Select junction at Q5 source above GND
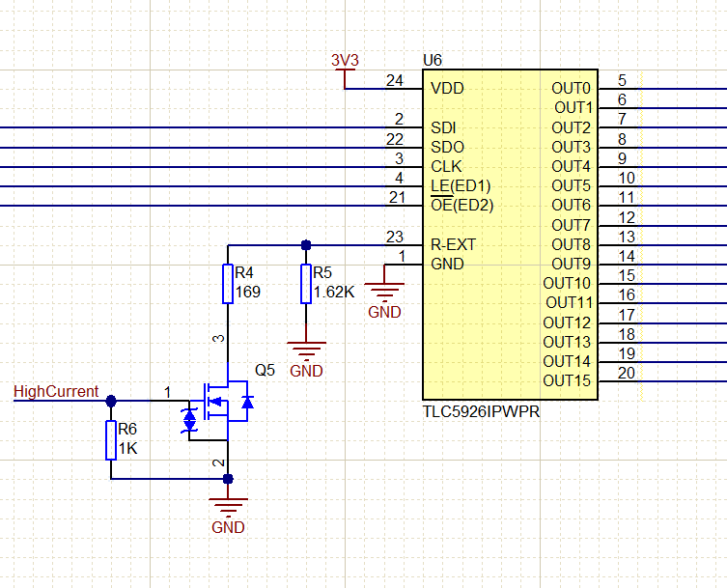This screenshot has width=727, height=588. (228, 479)
